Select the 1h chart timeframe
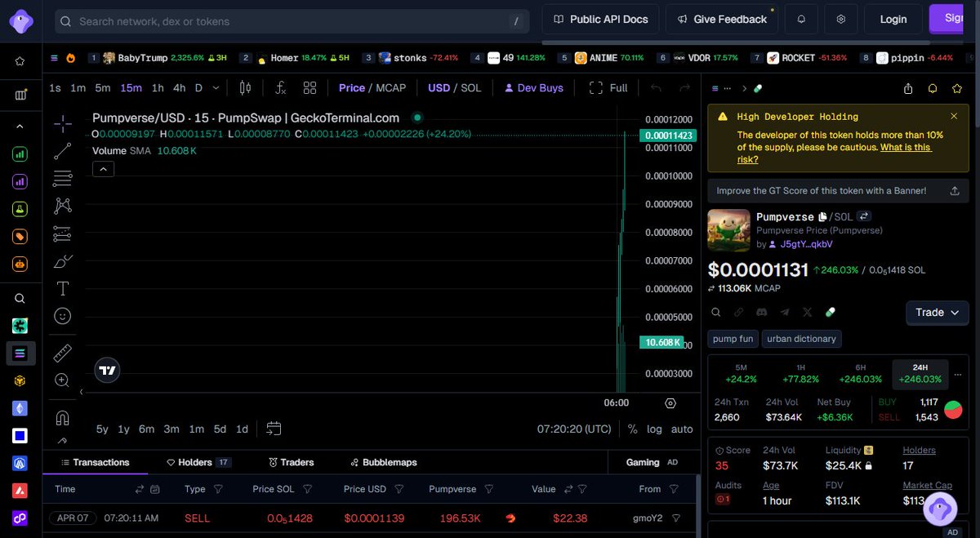The width and height of the screenshot is (980, 538). click(x=158, y=87)
